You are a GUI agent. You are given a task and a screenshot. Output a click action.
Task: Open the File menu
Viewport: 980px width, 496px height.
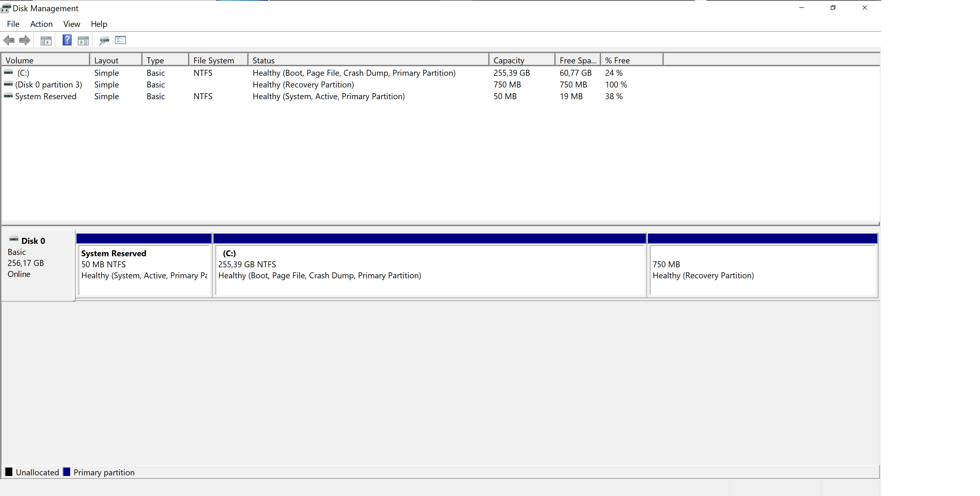click(x=13, y=24)
